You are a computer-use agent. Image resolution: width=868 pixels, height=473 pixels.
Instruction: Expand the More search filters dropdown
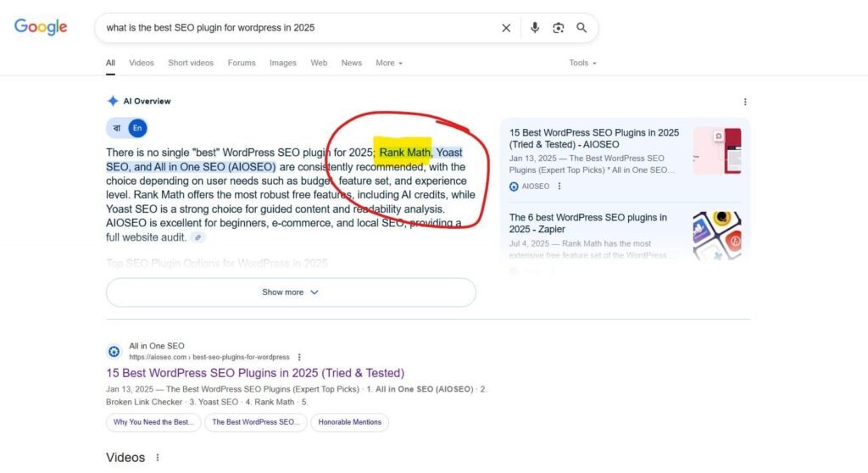[x=388, y=63]
